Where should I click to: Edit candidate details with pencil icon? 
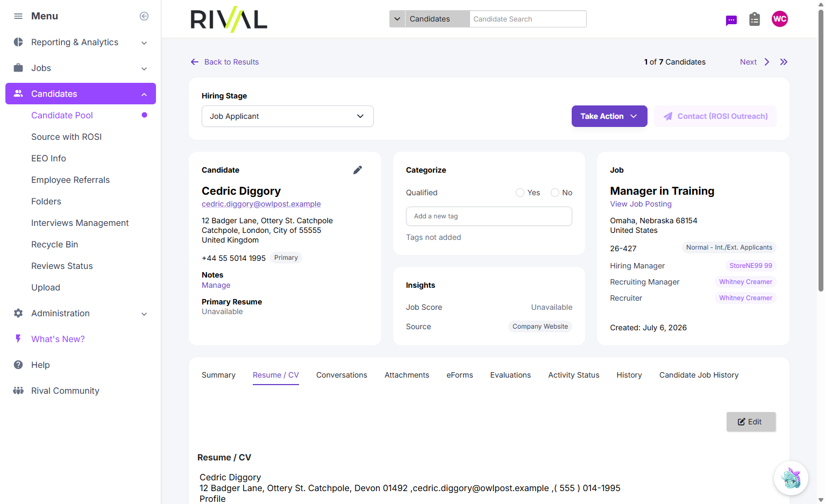tap(358, 170)
